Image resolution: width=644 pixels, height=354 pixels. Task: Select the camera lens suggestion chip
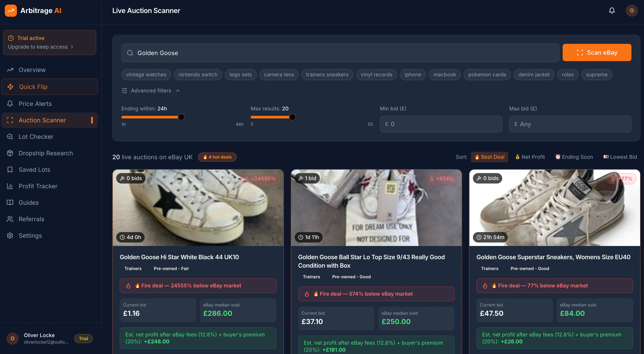(x=279, y=75)
